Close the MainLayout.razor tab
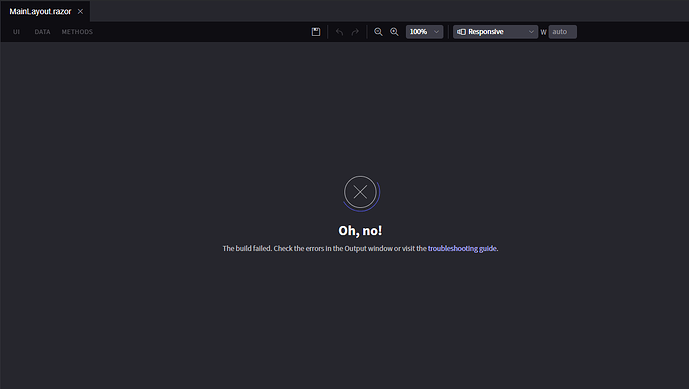689x389 pixels. click(x=80, y=11)
